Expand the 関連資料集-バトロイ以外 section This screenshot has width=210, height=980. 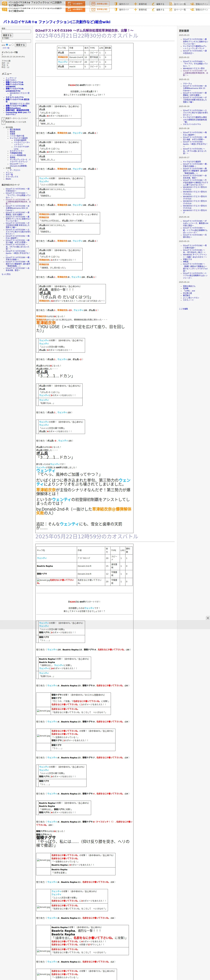pyautogui.click(x=3, y=122)
